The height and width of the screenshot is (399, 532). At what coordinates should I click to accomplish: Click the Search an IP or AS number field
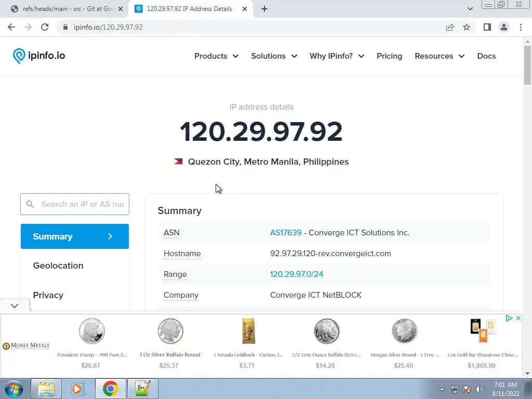75,204
